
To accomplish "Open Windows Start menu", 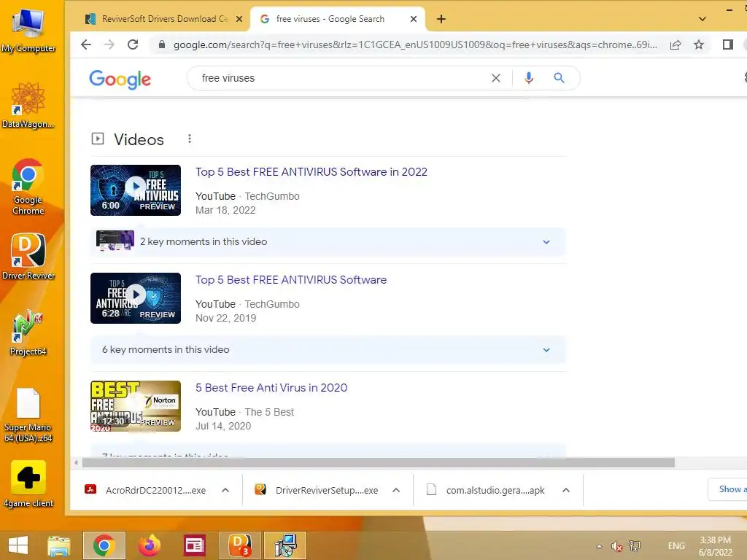I will 18,545.
